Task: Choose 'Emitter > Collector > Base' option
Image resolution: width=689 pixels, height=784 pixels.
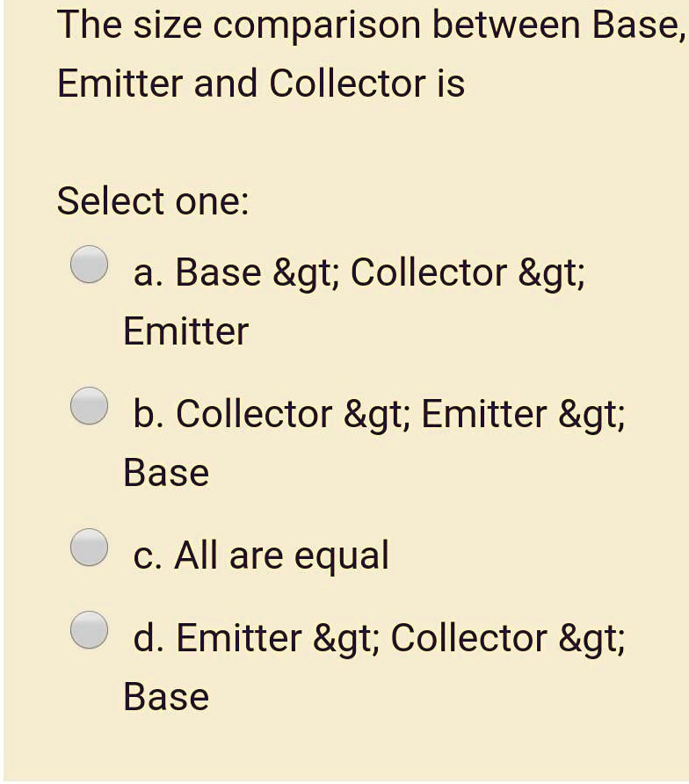Action: pyautogui.click(x=88, y=628)
